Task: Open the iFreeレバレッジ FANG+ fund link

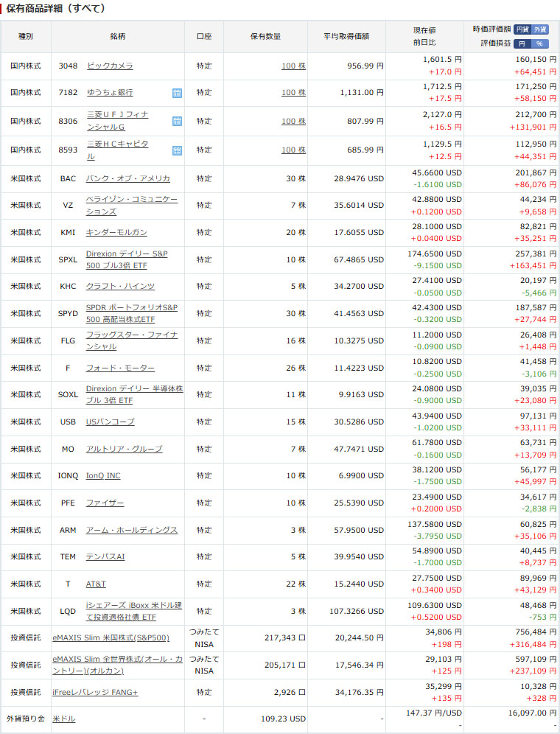Action: [x=95, y=692]
